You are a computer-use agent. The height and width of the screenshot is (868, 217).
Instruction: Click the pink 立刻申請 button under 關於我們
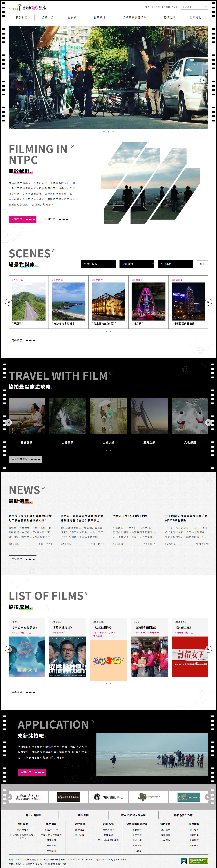[x=23, y=219]
